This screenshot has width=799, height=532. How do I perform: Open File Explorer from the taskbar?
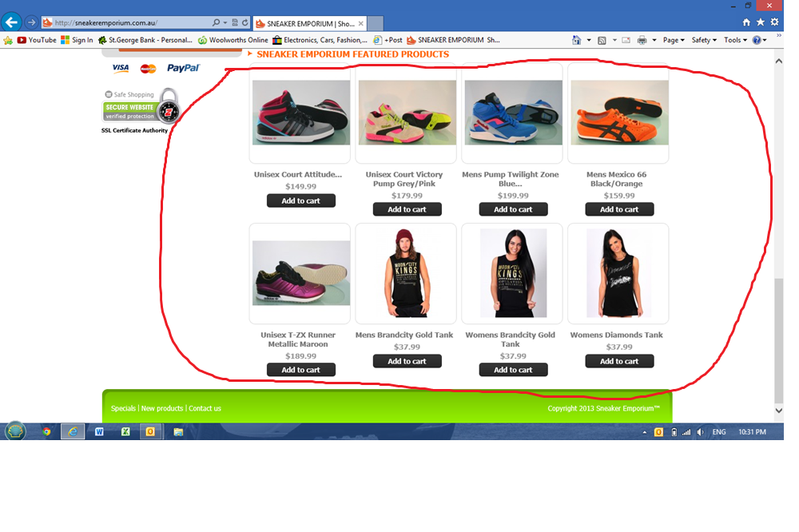(178, 431)
